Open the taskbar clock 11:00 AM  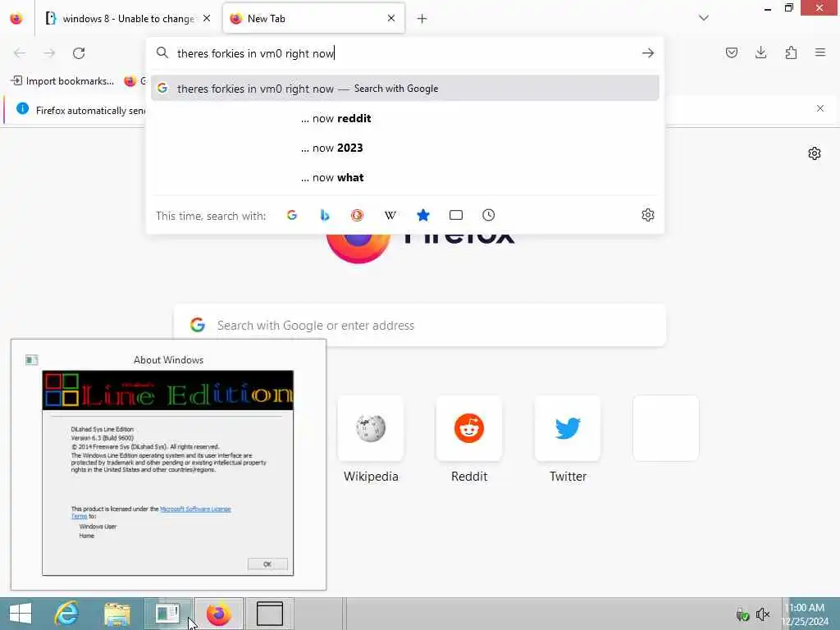pyautogui.click(x=805, y=614)
